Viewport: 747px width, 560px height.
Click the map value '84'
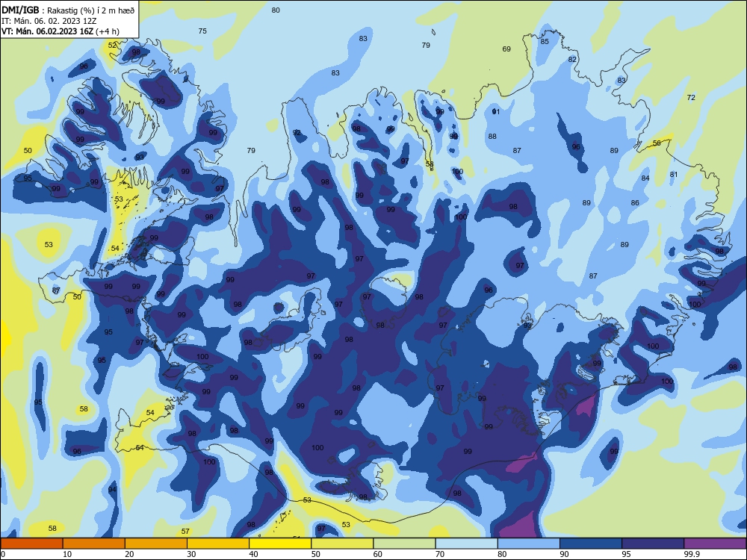coord(645,178)
